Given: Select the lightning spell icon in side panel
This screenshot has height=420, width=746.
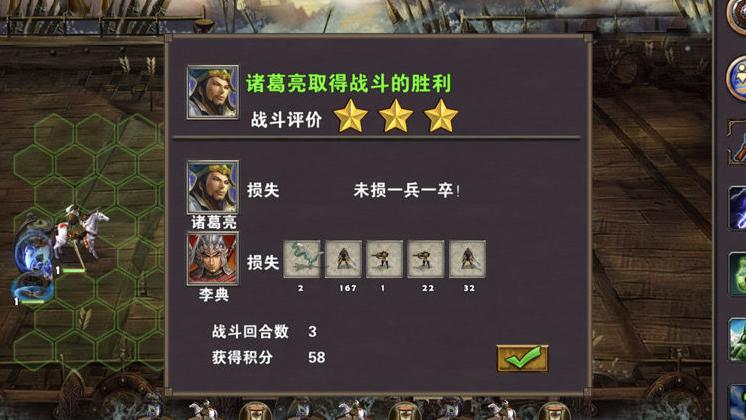Looking at the screenshot, I should (738, 208).
